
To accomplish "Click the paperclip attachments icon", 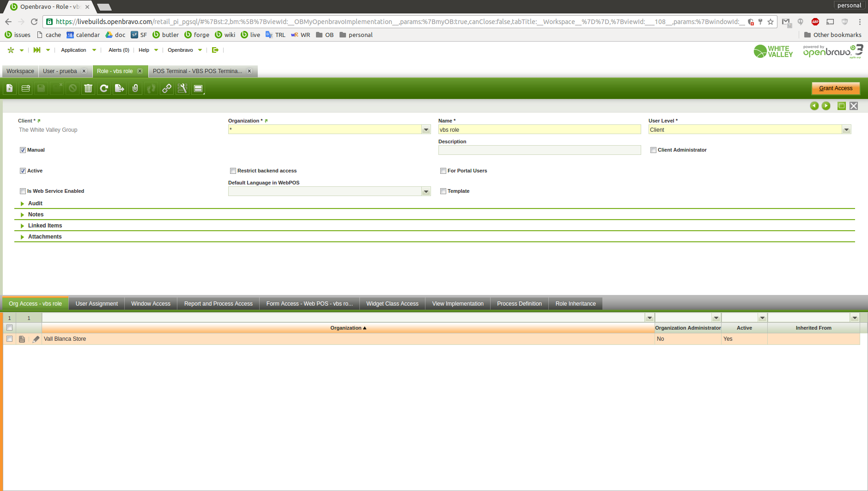I will (135, 88).
